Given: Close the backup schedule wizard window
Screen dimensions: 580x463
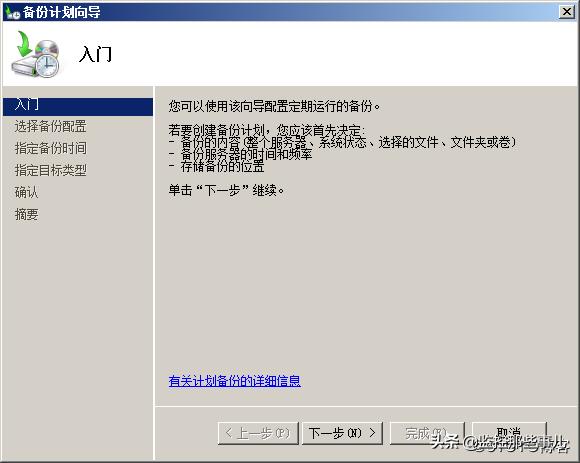Looking at the screenshot, I should click(x=566, y=12).
